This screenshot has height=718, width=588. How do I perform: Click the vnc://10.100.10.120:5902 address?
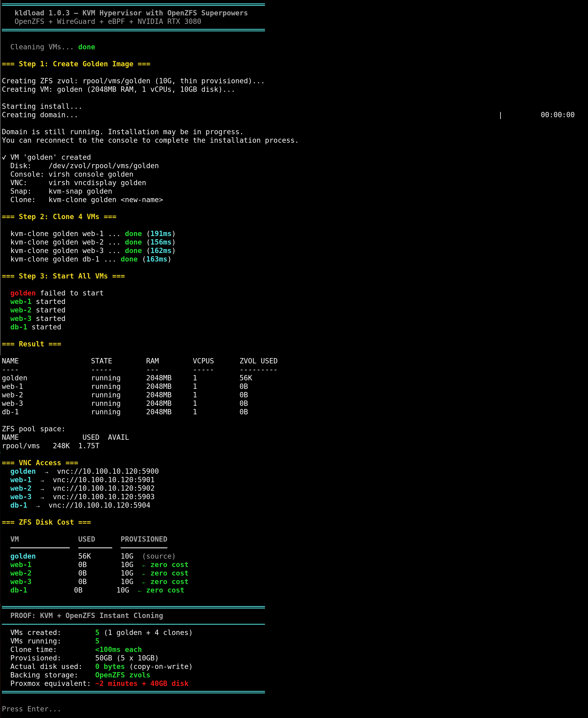coord(104,488)
